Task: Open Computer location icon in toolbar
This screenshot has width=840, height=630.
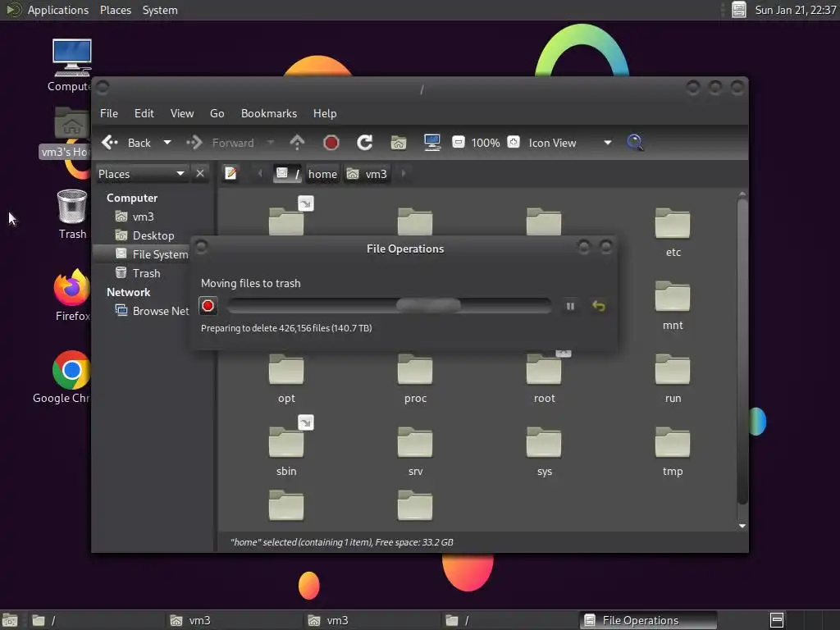Action: tap(431, 143)
